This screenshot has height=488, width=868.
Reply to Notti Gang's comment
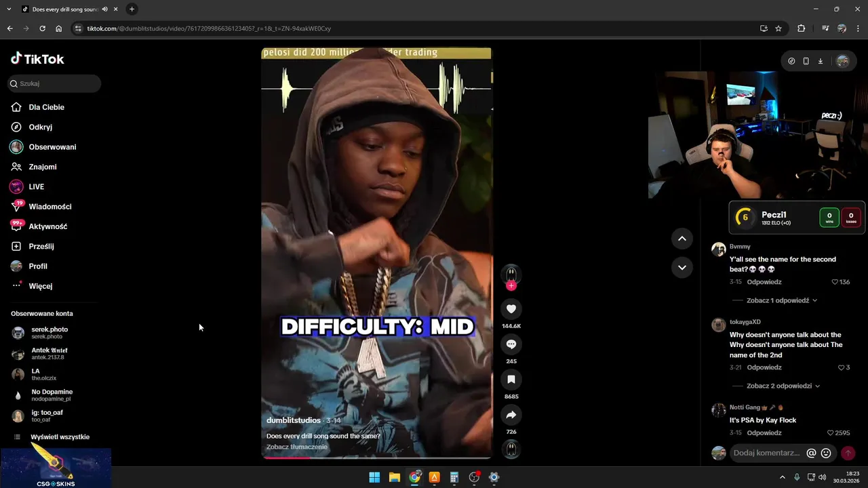point(764,433)
